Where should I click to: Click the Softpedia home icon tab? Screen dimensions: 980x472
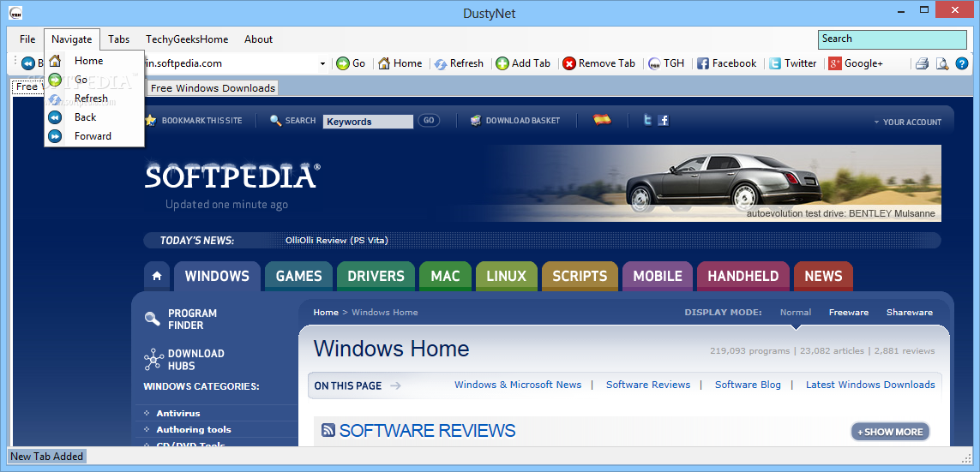(x=157, y=276)
